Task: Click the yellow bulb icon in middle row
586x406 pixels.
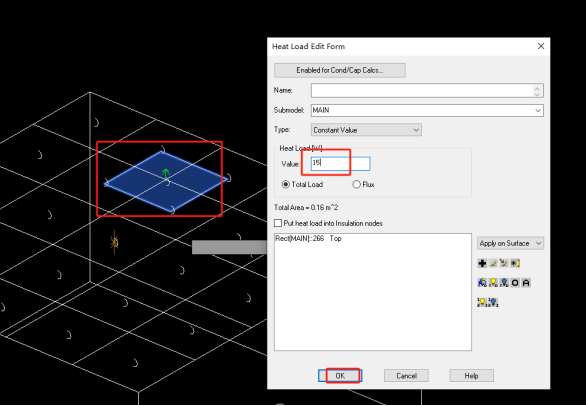Action: [x=493, y=283]
